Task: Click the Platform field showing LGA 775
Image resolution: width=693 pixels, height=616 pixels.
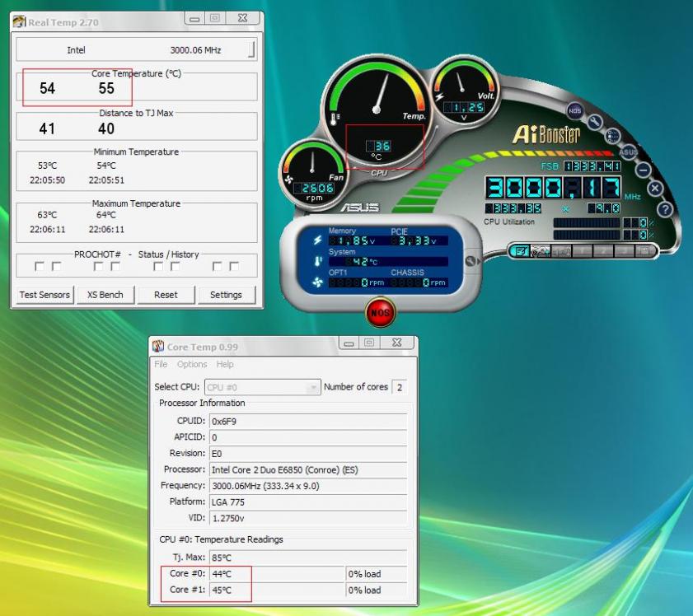Action: [x=307, y=502]
